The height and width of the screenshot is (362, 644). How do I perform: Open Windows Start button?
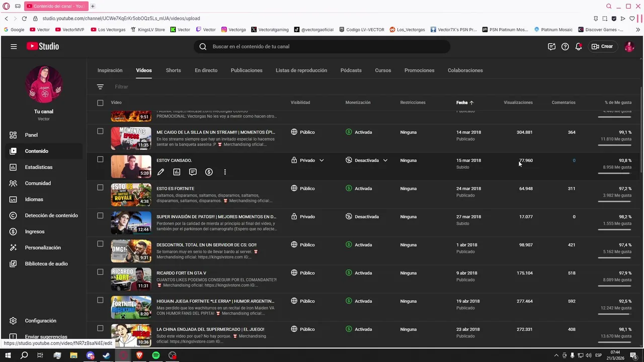pyautogui.click(x=8, y=355)
